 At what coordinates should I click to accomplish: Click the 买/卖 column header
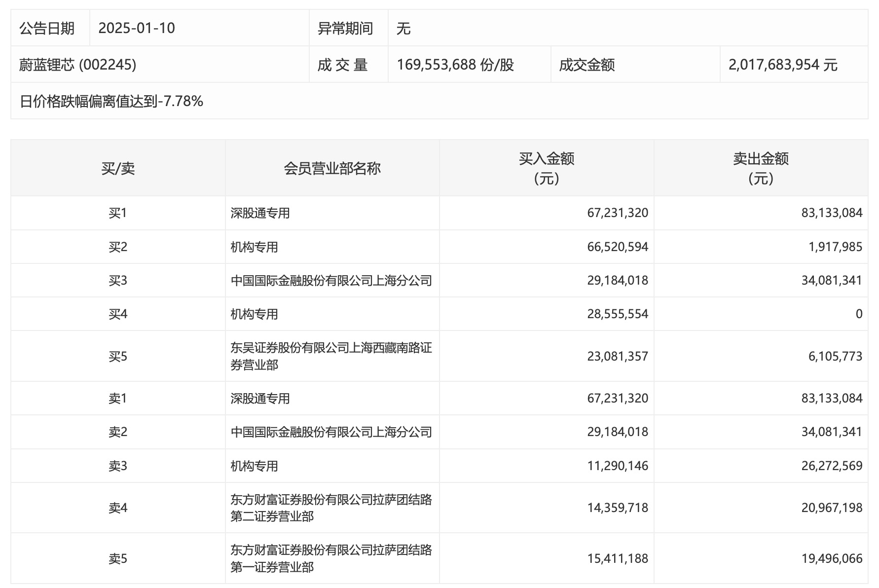pos(118,168)
